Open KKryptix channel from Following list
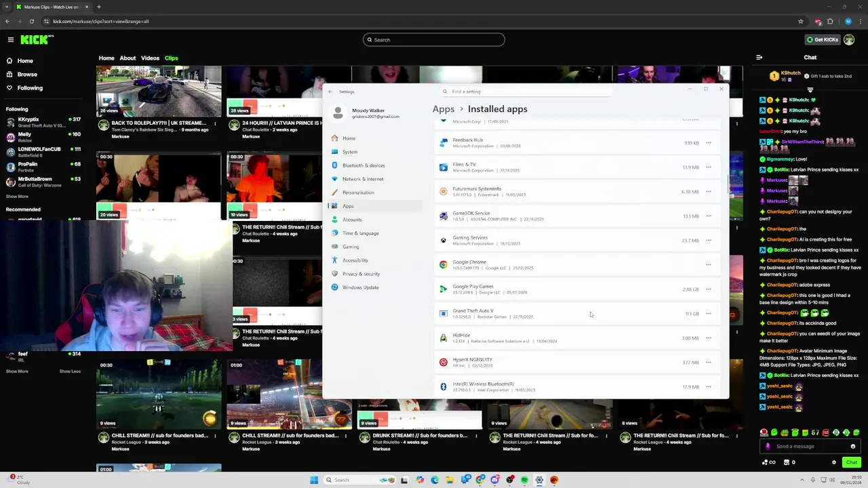 click(42, 122)
